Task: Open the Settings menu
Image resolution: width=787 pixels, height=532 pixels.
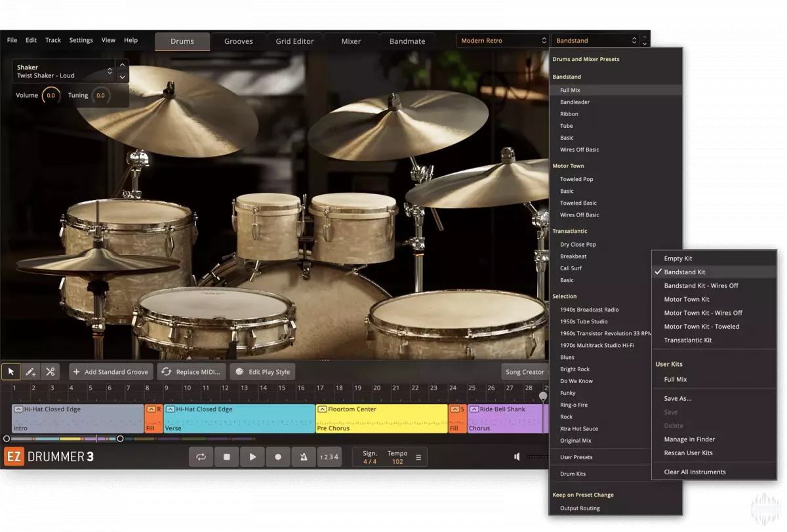Action: 81,40
